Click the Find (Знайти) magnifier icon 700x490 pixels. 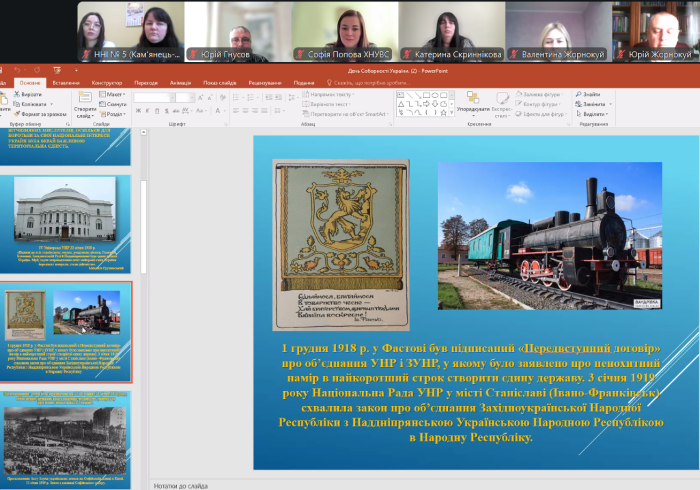(x=580, y=94)
